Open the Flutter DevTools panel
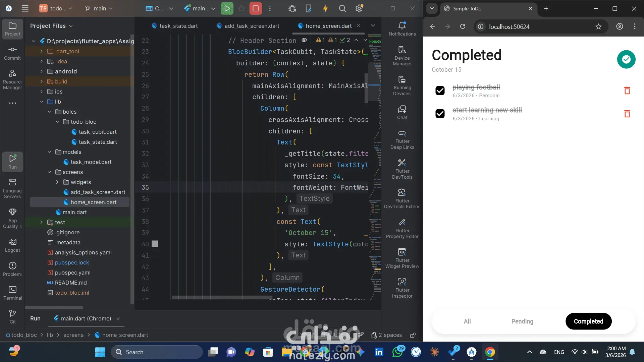Image resolution: width=644 pixels, height=362 pixels. point(402,169)
